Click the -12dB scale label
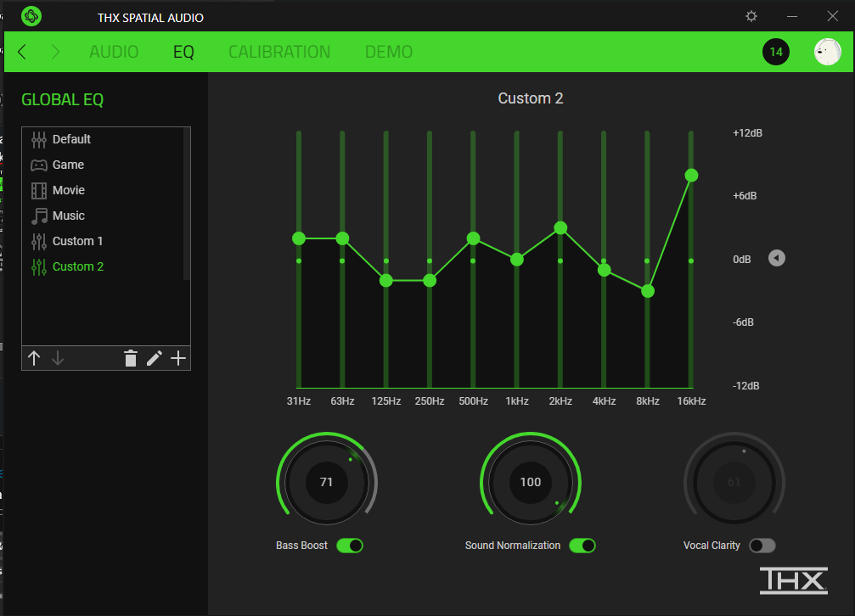This screenshot has height=616, width=855. 745,385
